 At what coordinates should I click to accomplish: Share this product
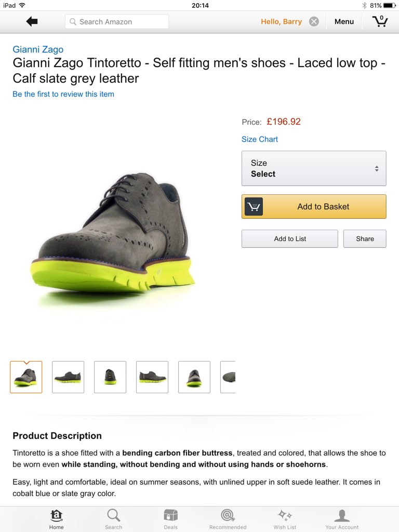(365, 238)
